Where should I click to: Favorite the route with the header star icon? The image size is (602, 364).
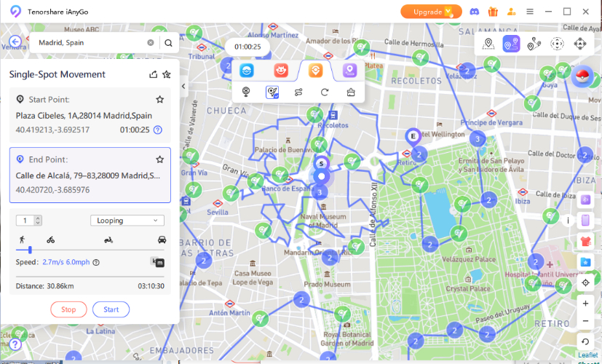[166, 74]
